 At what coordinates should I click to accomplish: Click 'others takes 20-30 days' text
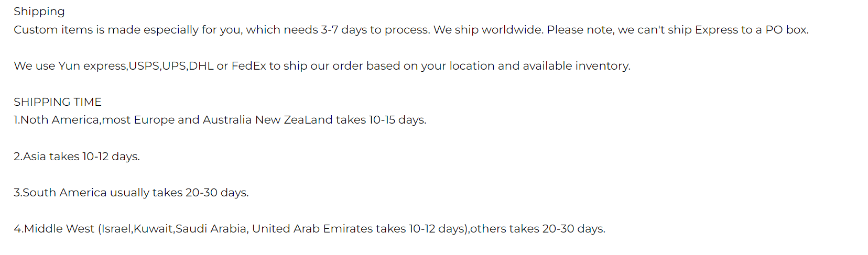point(538,229)
